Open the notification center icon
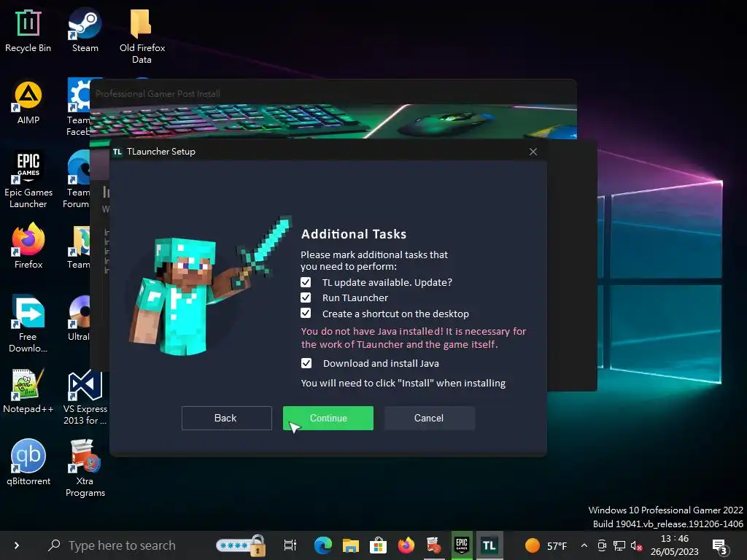The width and height of the screenshot is (747, 560). pyautogui.click(x=719, y=547)
